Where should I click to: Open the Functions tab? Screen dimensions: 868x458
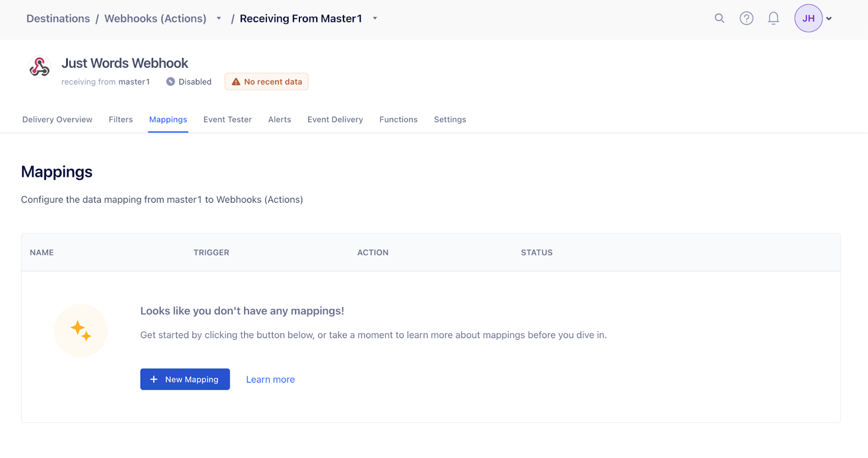click(x=398, y=120)
